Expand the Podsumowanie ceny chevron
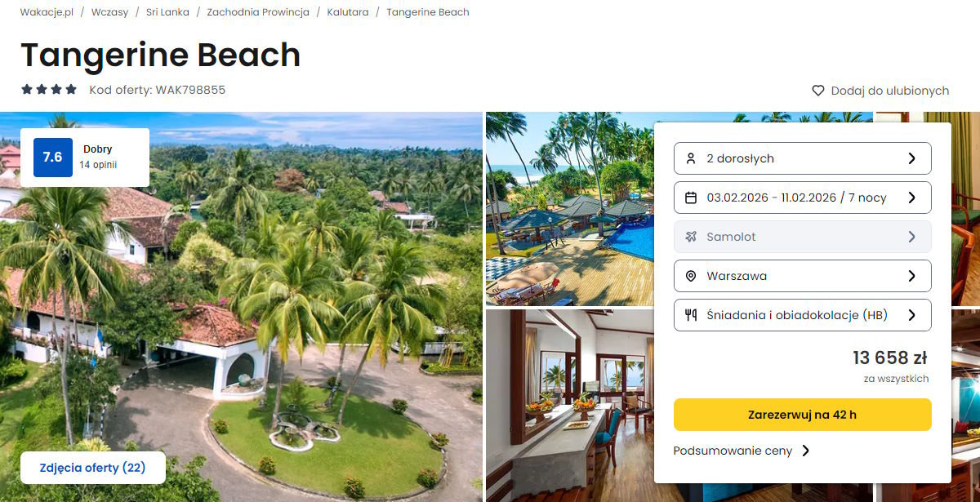 pos(805,451)
